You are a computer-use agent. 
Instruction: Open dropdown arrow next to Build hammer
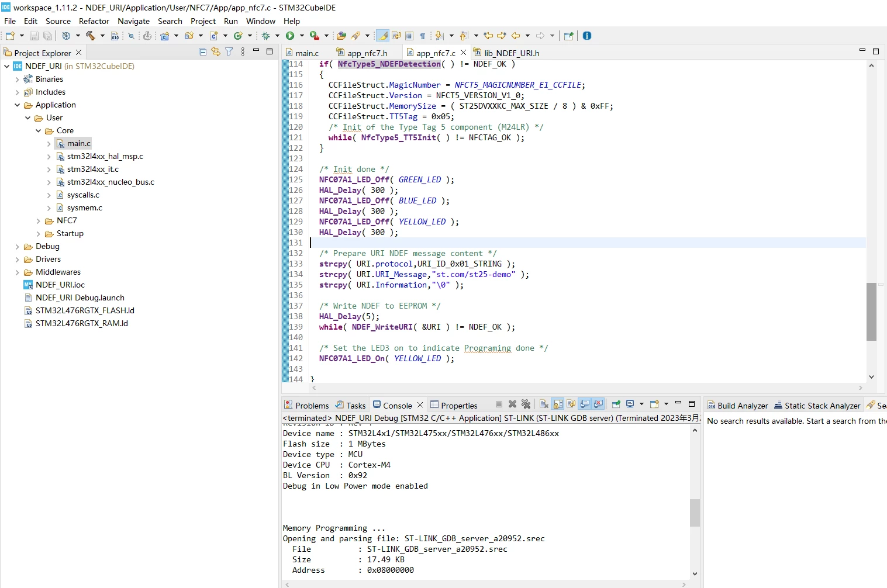(102, 36)
